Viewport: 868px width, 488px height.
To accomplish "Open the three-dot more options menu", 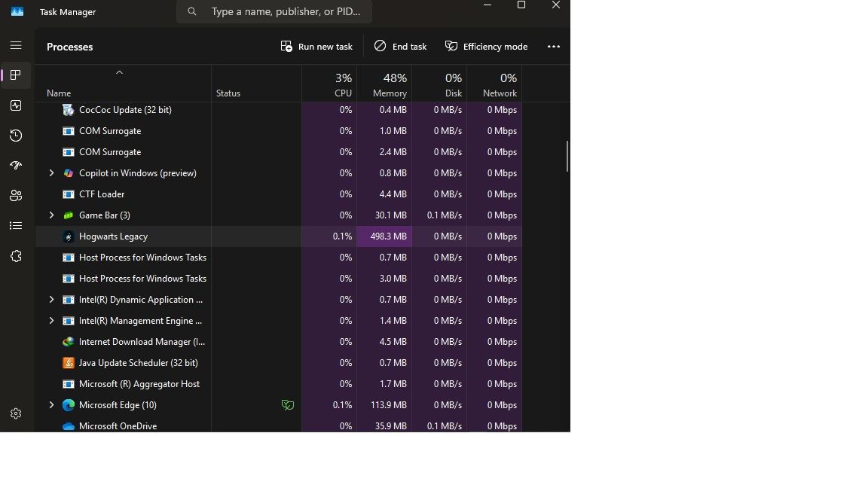I will pyautogui.click(x=554, y=47).
